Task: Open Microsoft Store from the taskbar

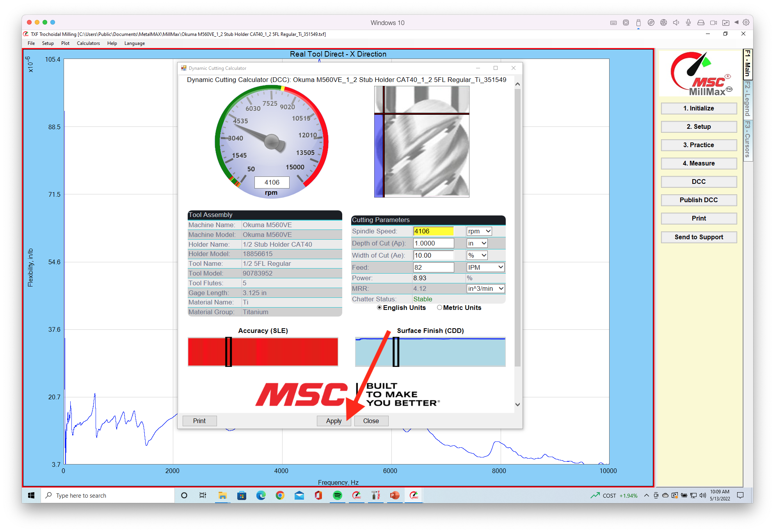Action: point(242,495)
